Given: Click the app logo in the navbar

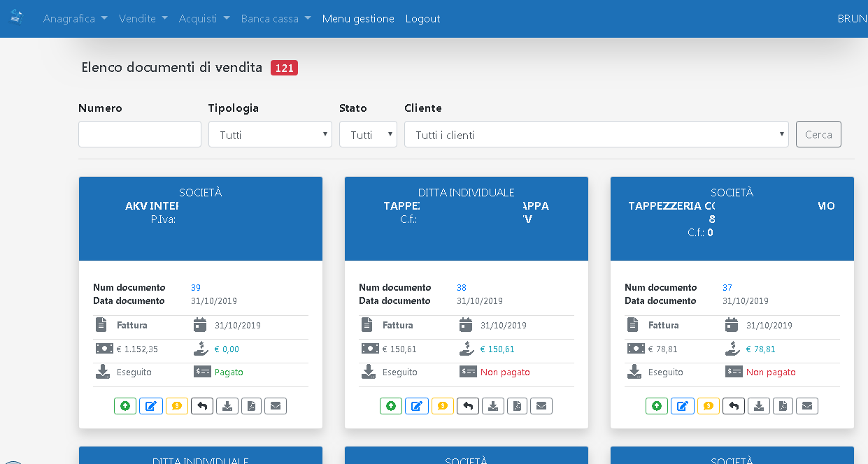Looking at the screenshot, I should 16,18.
